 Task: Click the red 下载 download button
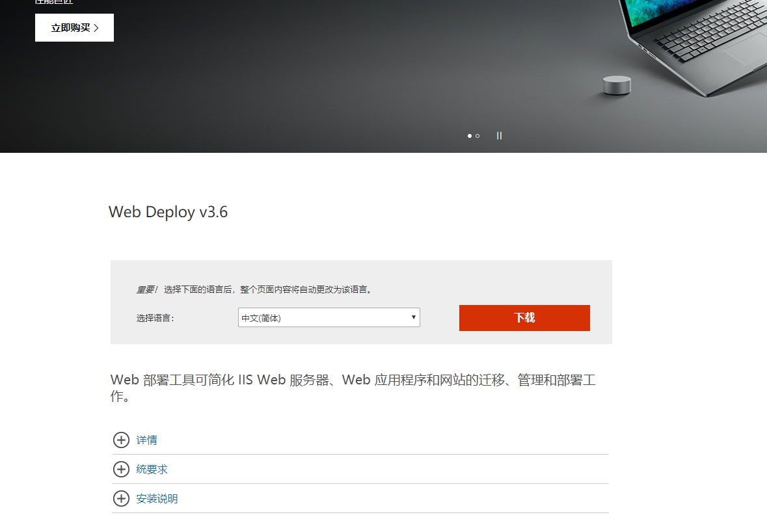tap(524, 318)
